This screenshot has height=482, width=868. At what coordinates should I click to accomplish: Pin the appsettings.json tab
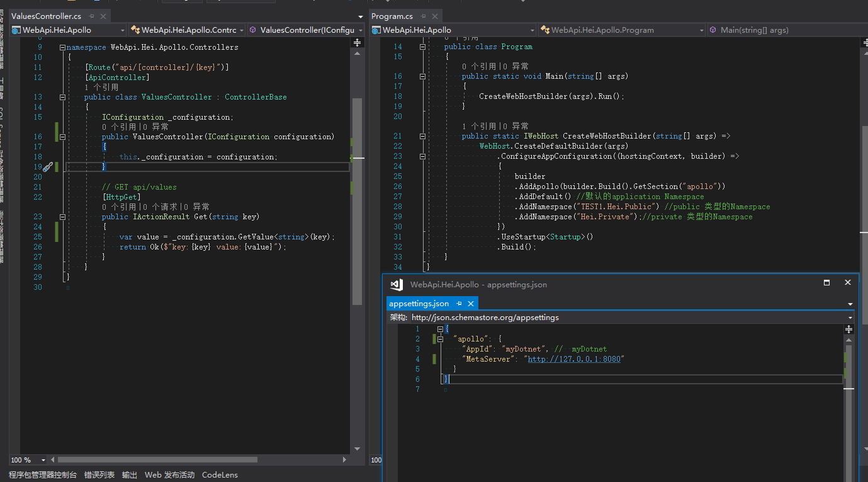pos(459,304)
